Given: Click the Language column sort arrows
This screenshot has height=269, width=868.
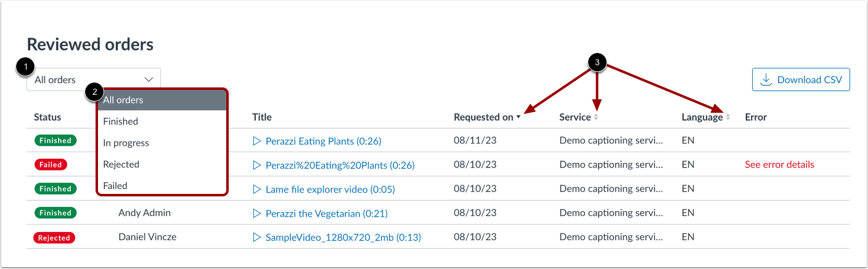Looking at the screenshot, I should [728, 117].
